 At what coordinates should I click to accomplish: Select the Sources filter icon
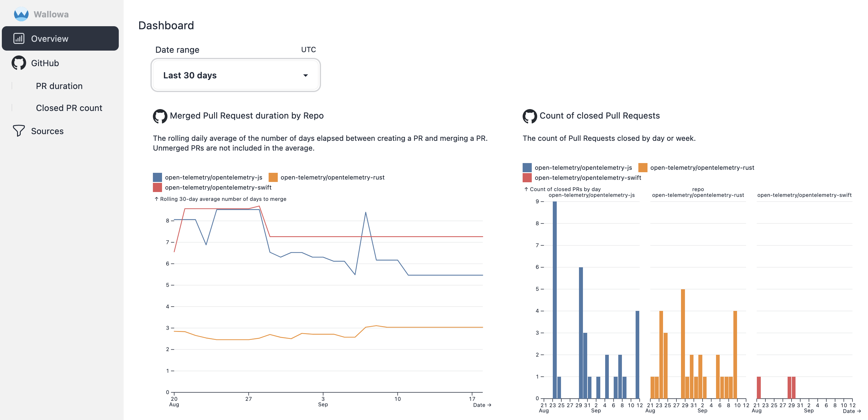[19, 131]
